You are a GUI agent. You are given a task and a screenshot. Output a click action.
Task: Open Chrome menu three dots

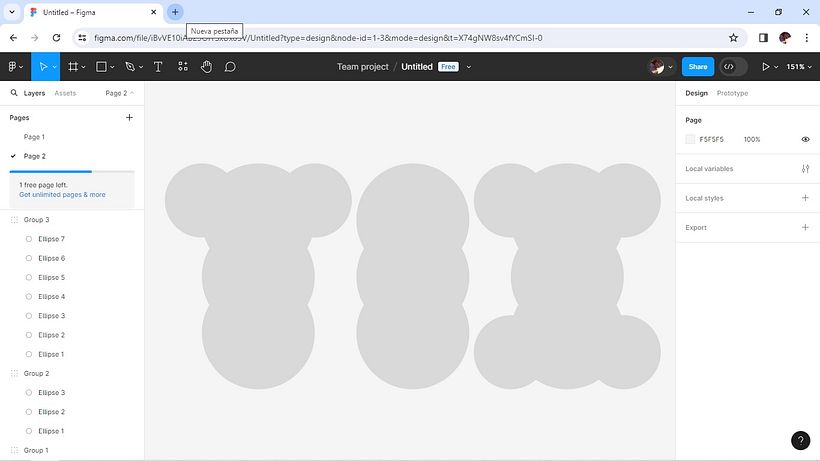point(806,38)
